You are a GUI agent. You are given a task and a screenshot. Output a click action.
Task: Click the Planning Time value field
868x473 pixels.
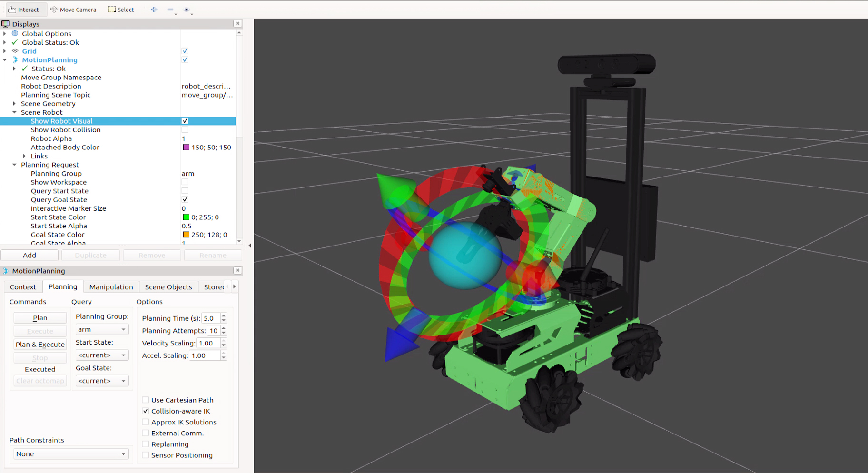click(210, 318)
